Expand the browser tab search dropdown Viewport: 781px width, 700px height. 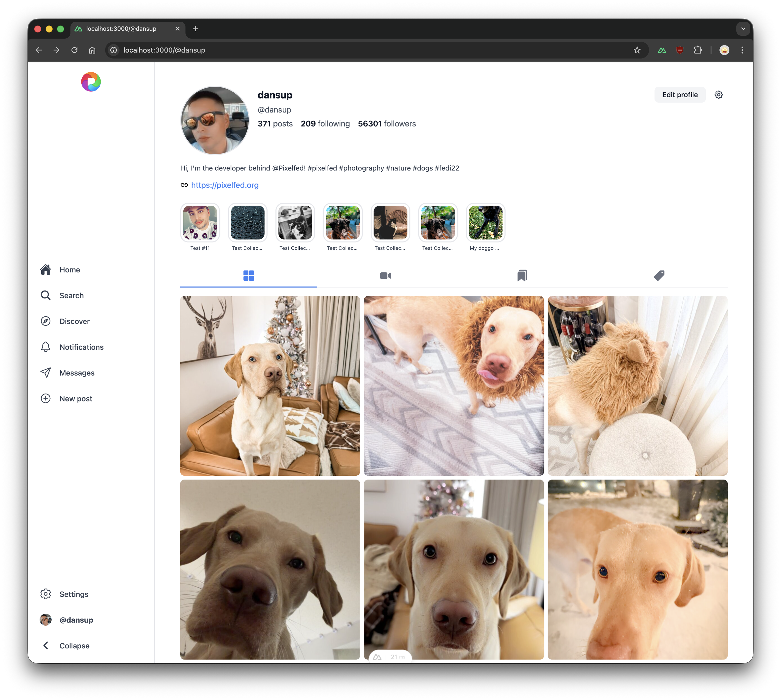(743, 29)
